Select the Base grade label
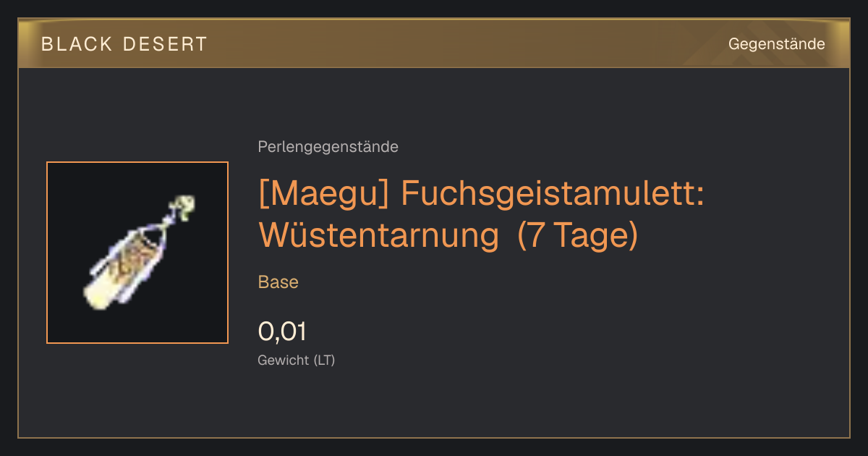Image resolution: width=868 pixels, height=456 pixels. pyautogui.click(x=278, y=282)
